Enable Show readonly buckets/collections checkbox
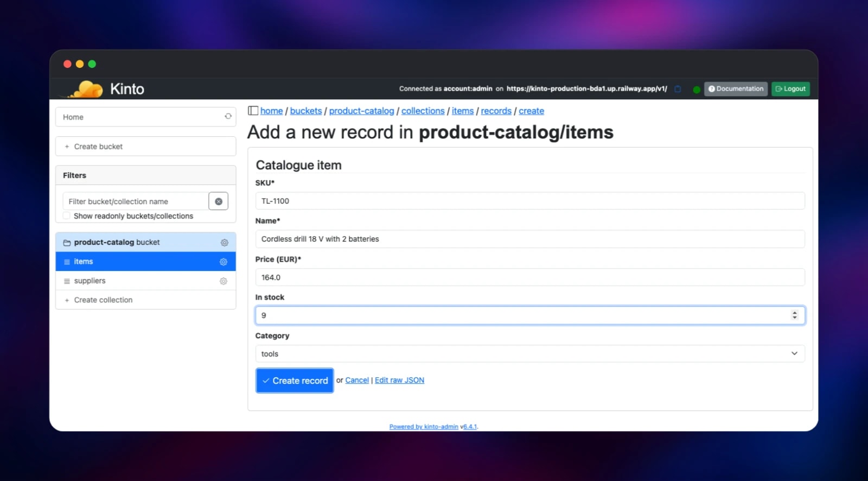Screen dimensions: 868x481 (x=66, y=216)
